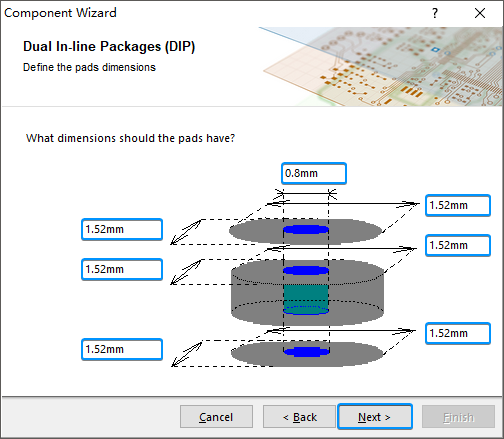Click the grayed-out Finish button
Screen dimensions: 504x439
pos(458,417)
